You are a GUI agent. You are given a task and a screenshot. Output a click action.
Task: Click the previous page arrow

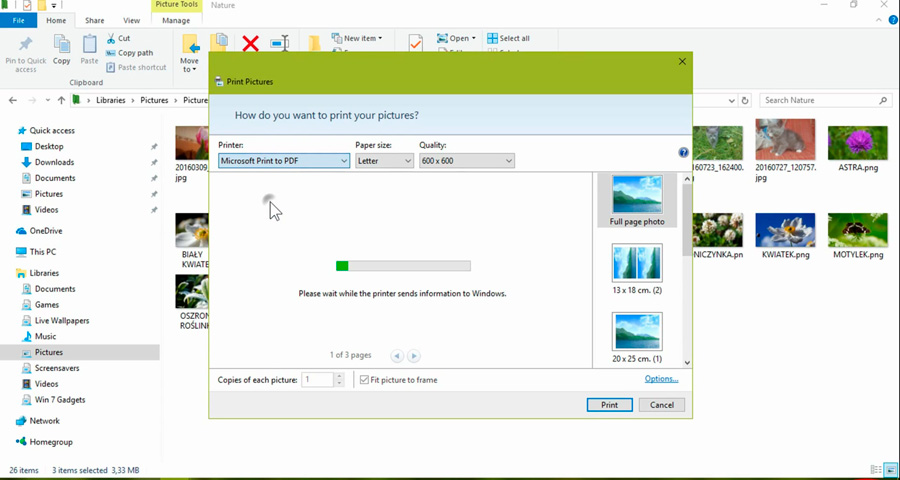(397, 356)
